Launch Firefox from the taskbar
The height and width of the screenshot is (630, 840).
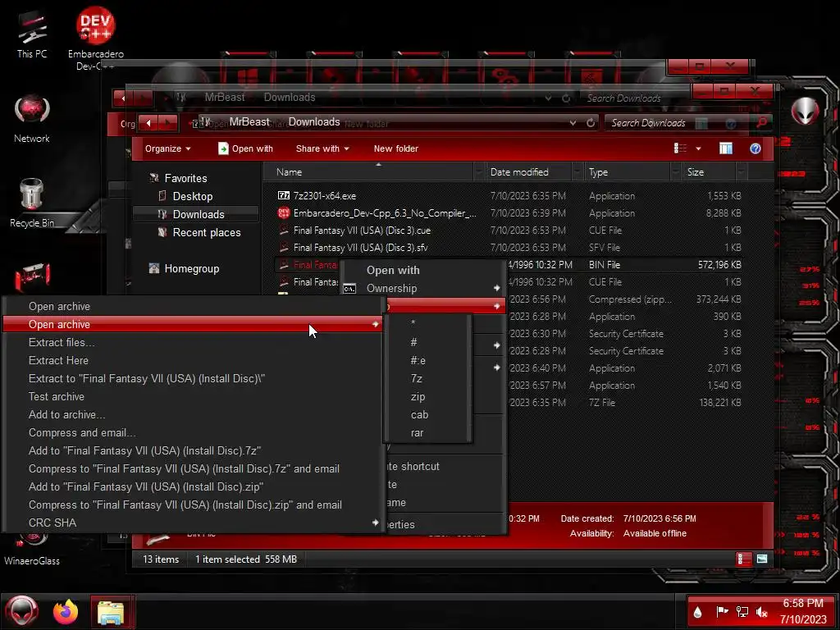[x=66, y=611]
